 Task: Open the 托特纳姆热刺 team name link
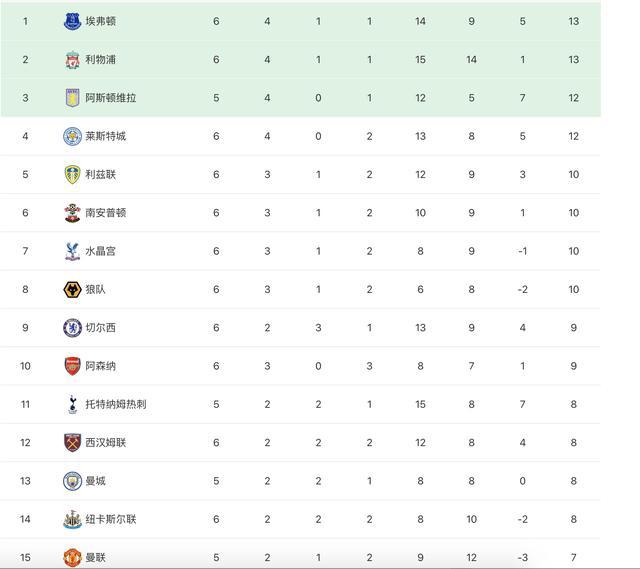(x=116, y=405)
